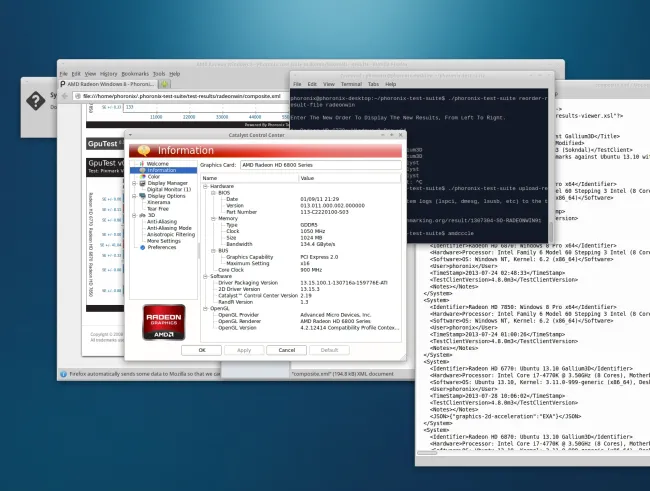Click the Display Manager monitor icon

142,184
